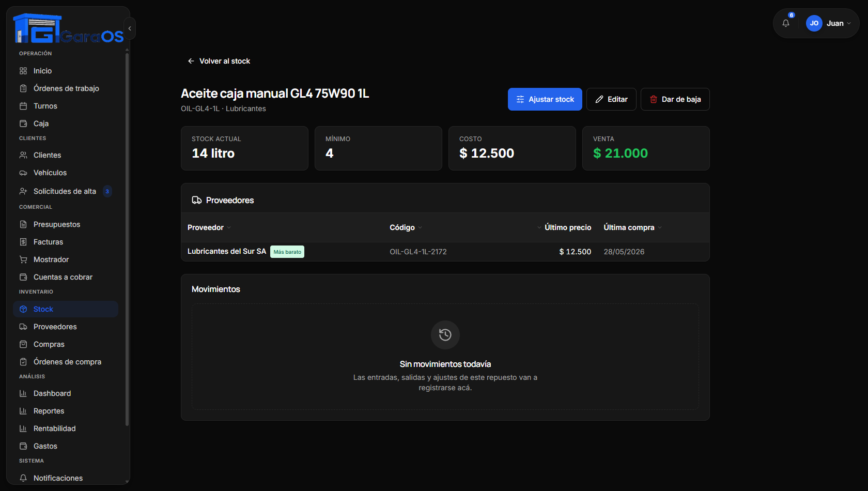Open Clientes section
Viewport: 868px width, 491px height.
tap(66, 155)
